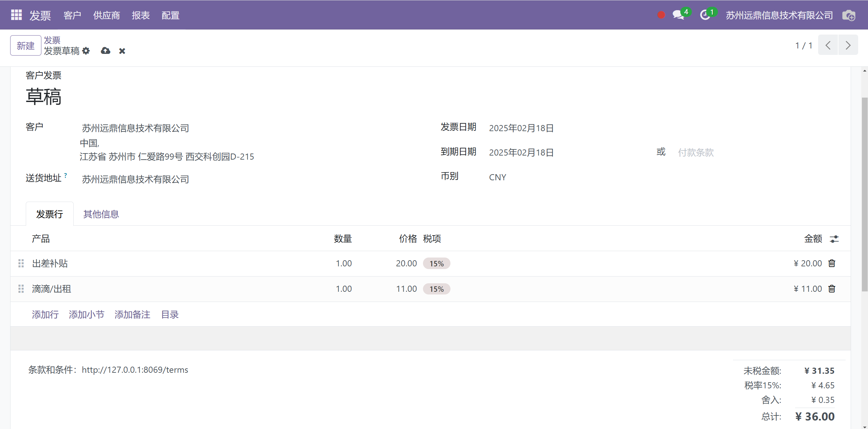Click the cloud upload save icon
Viewport: 868px width, 429px height.
pos(105,51)
